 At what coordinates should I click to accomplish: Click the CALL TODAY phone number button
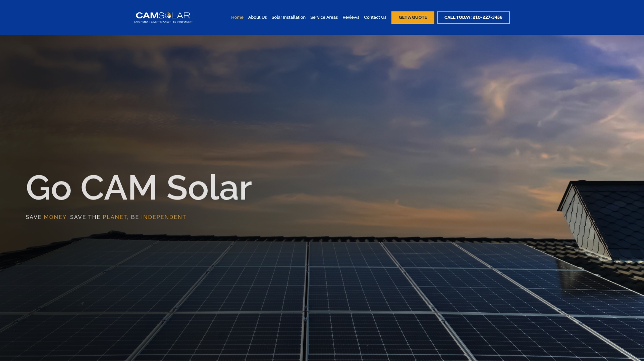tap(473, 17)
